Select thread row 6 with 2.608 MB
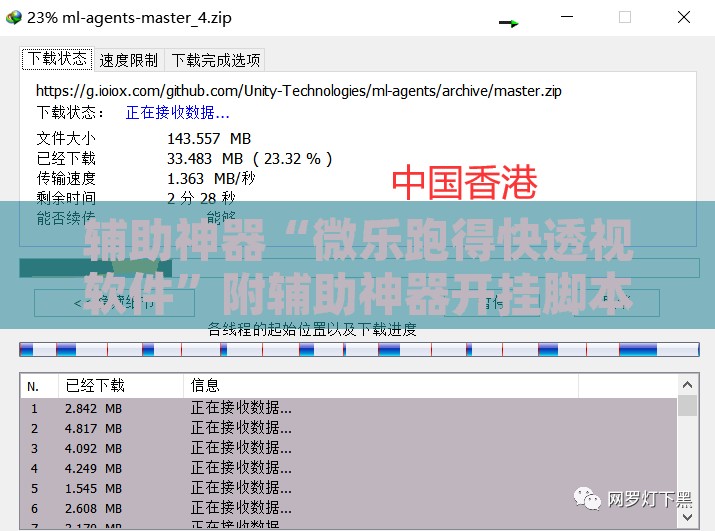Screen dimensions: 715x531 (349, 509)
